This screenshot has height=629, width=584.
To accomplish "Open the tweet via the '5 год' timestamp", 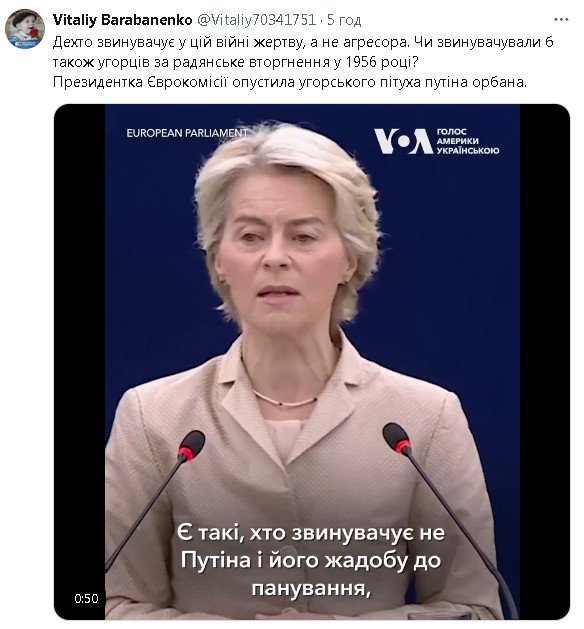I will pos(344,20).
